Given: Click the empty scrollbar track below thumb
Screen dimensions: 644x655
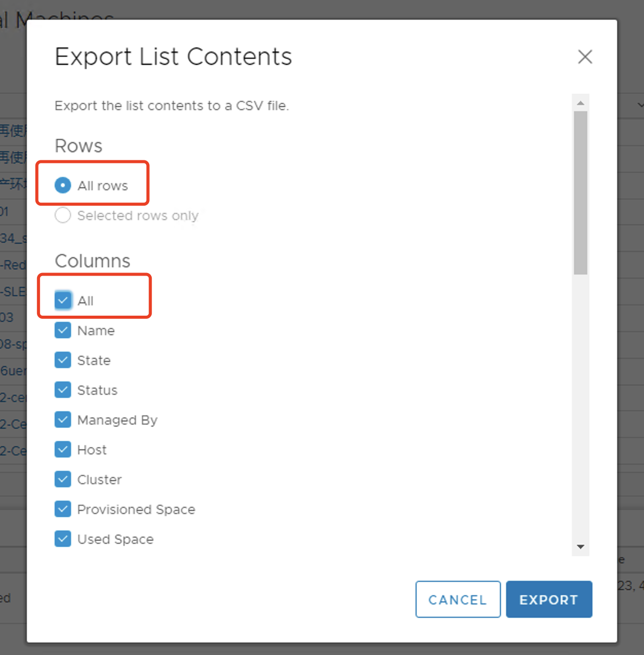Looking at the screenshot, I should [580, 406].
